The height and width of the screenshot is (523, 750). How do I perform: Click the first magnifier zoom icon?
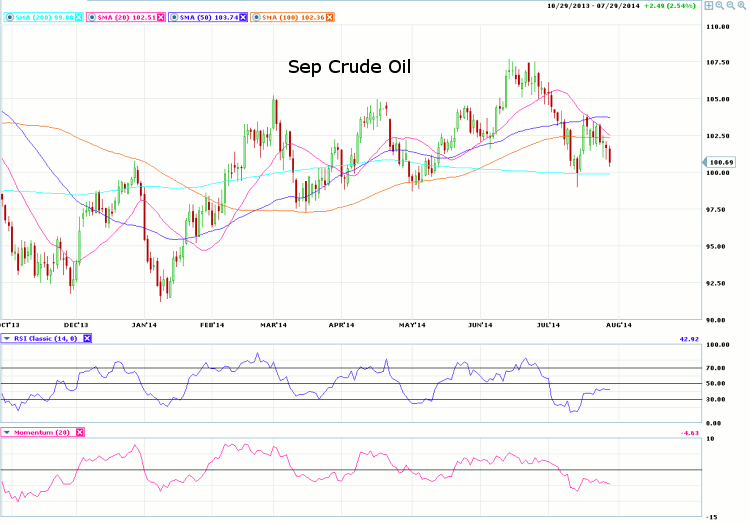coord(720,5)
